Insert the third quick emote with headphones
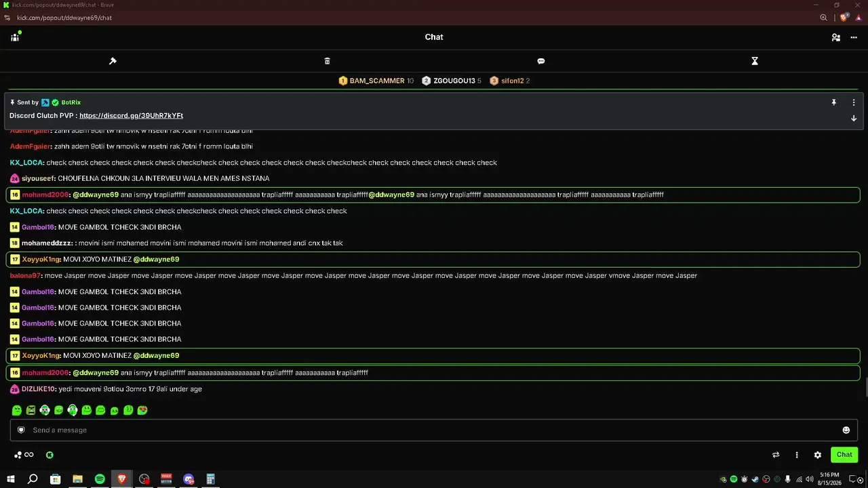This screenshot has height=488, width=868. coord(45,410)
